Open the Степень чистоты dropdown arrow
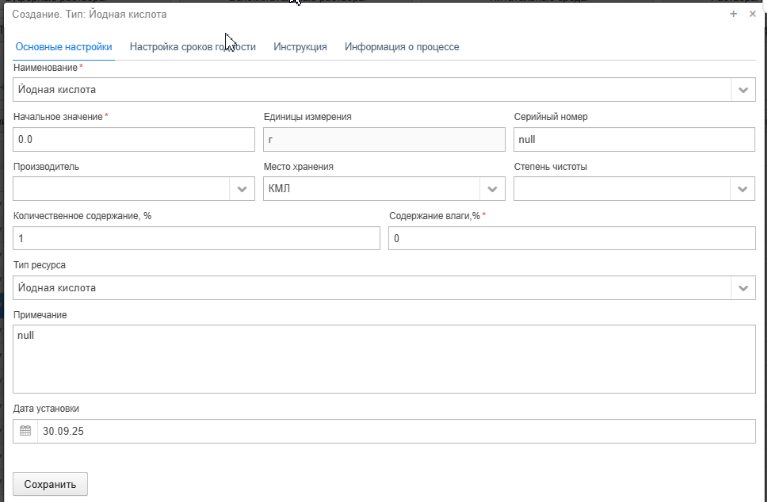This screenshot has height=502, width=767. pos(742,189)
